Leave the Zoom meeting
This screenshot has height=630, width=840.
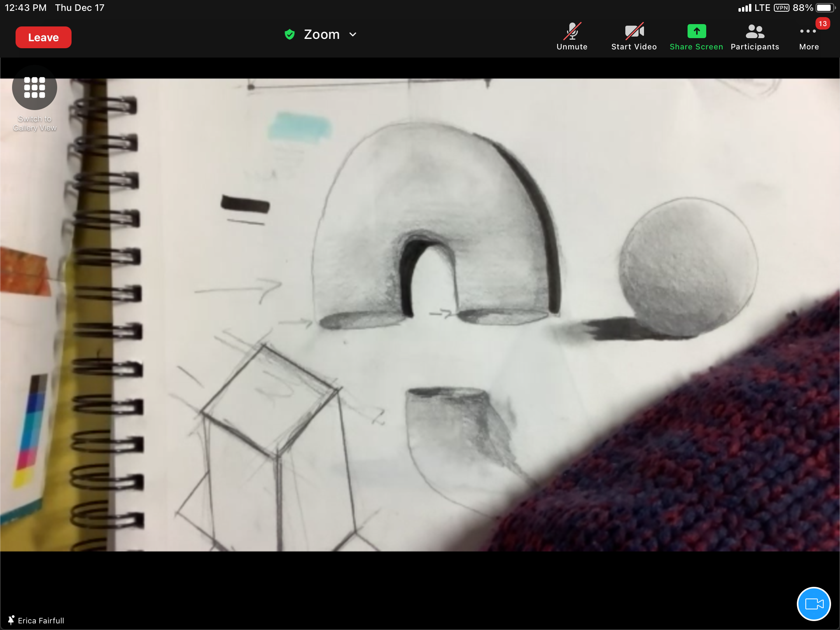coord(43,37)
